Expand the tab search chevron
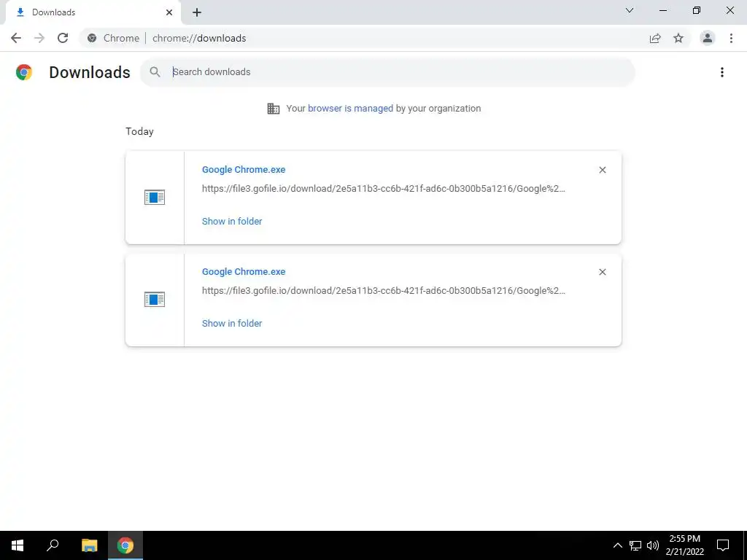 [x=630, y=10]
